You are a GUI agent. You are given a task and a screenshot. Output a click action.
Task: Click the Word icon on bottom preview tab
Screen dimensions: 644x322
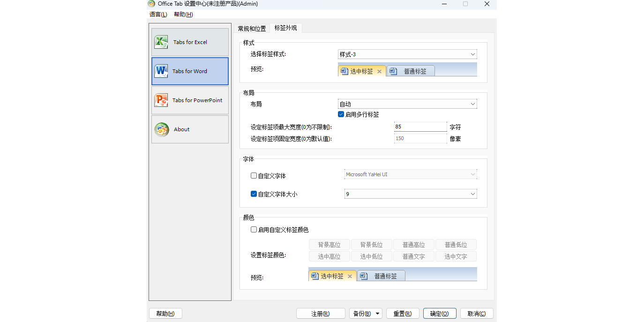click(315, 276)
